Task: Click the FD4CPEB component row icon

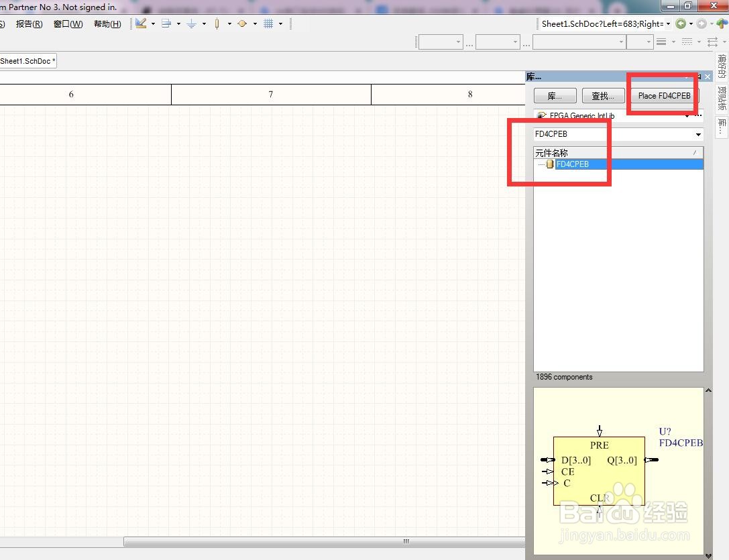Action: click(x=550, y=164)
